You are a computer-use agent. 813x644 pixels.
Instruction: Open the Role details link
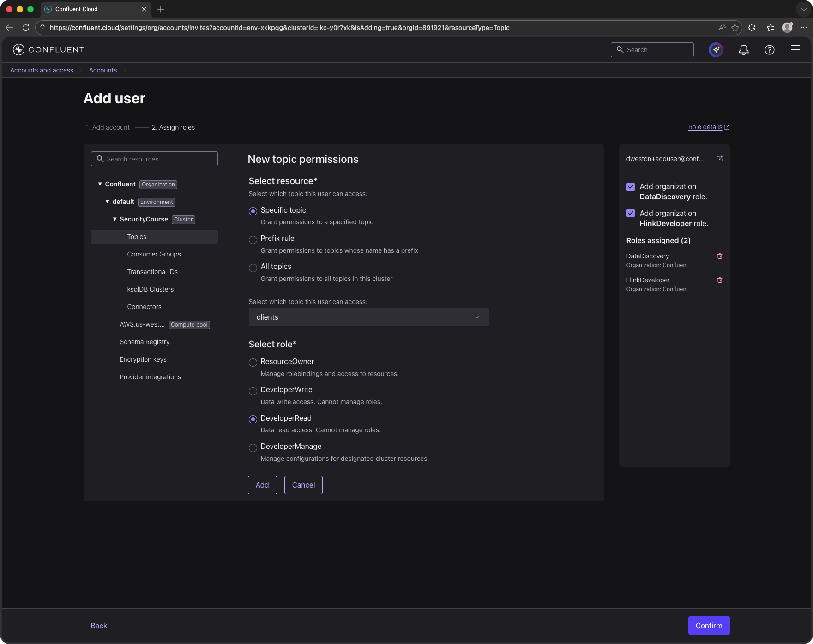709,127
